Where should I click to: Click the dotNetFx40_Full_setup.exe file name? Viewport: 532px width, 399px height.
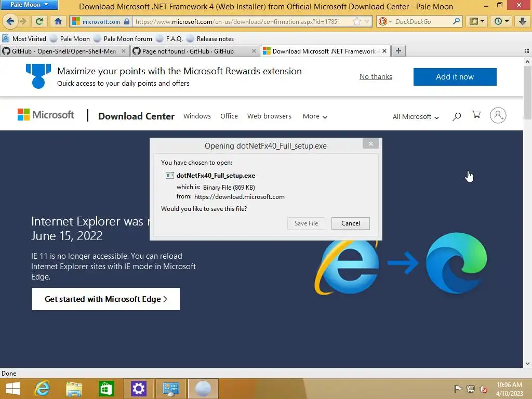click(216, 176)
